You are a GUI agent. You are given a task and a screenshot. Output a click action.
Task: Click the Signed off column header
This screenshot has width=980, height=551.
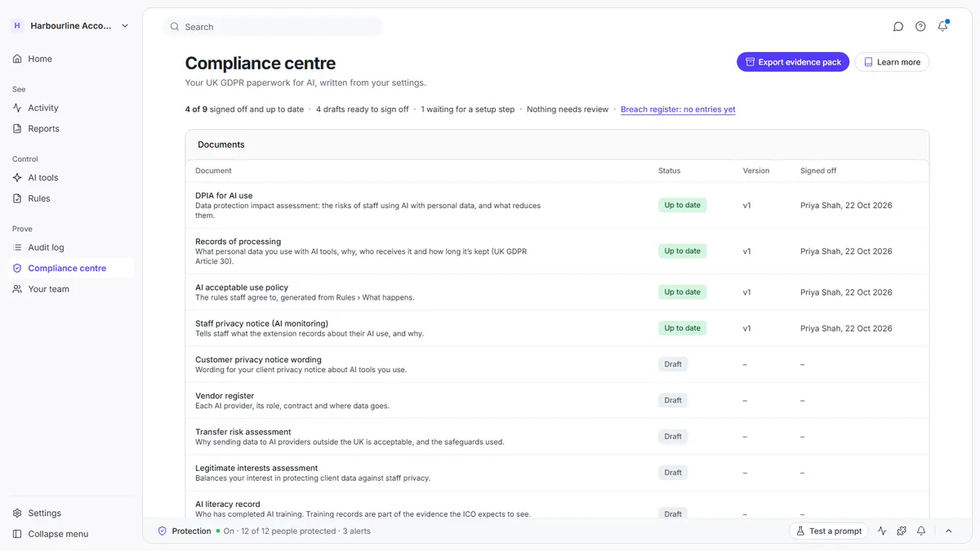818,171
